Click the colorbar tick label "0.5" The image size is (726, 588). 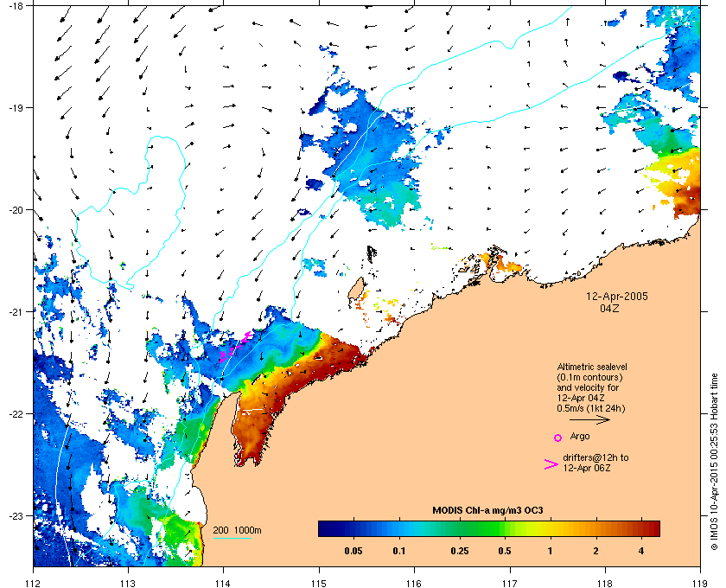[505, 552]
